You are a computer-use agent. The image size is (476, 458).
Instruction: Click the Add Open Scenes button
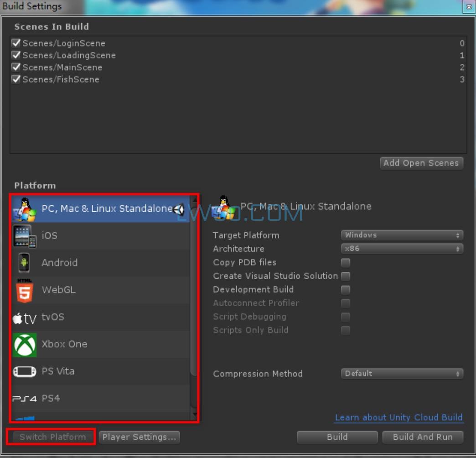pos(421,163)
